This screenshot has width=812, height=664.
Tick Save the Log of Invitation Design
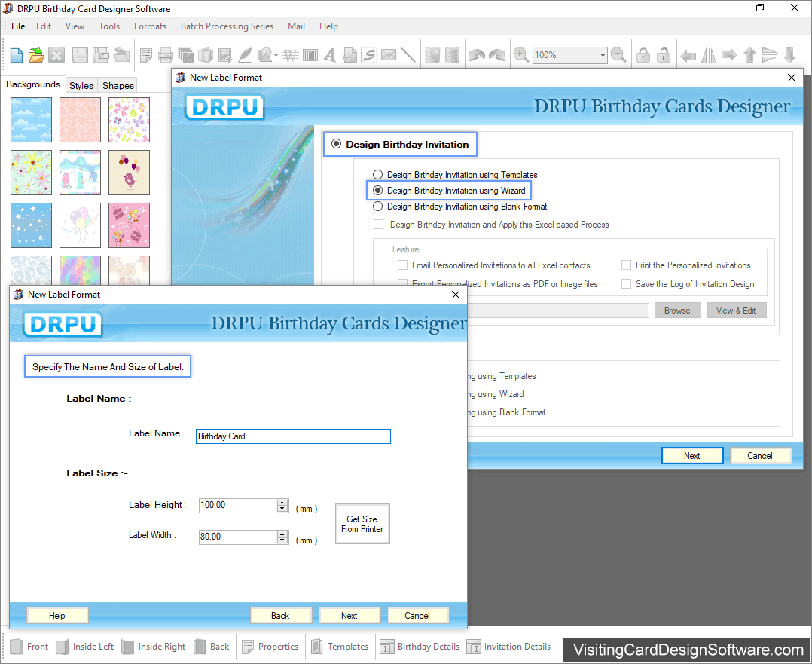click(x=626, y=284)
